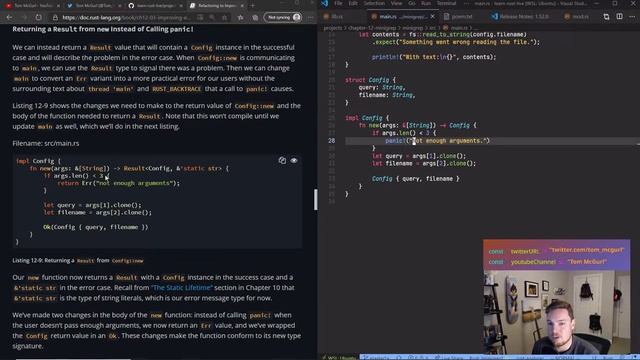Click the Rust book page scrollbar thumb
This screenshot has height=360, width=640.
[x=316, y=200]
